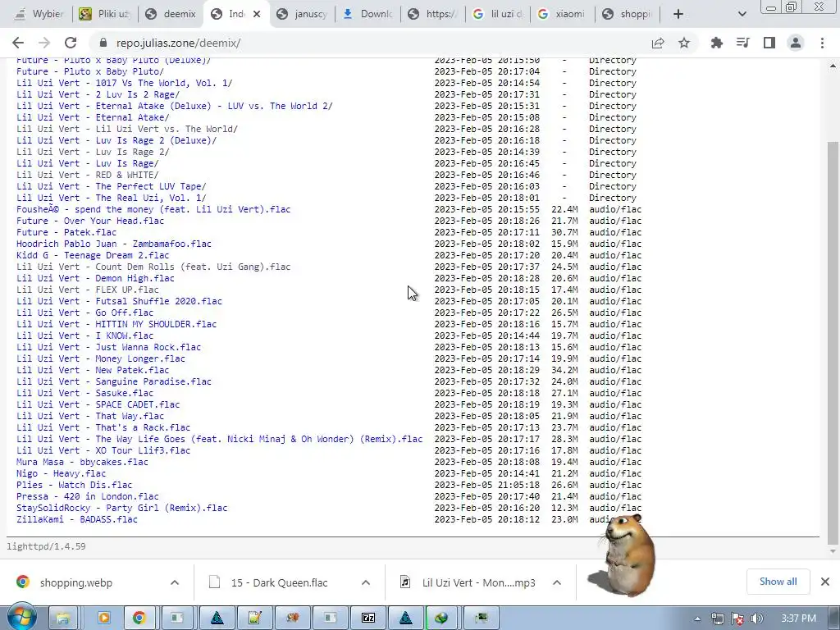840x630 pixels.
Task: Open the media player taskbar icon
Action: pos(104,618)
